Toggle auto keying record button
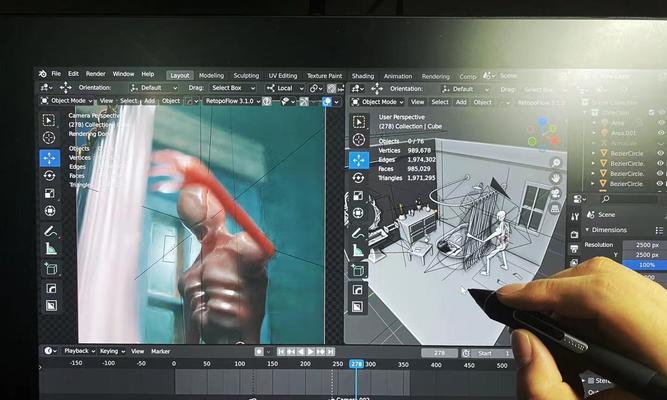The image size is (667, 400). (x=259, y=351)
